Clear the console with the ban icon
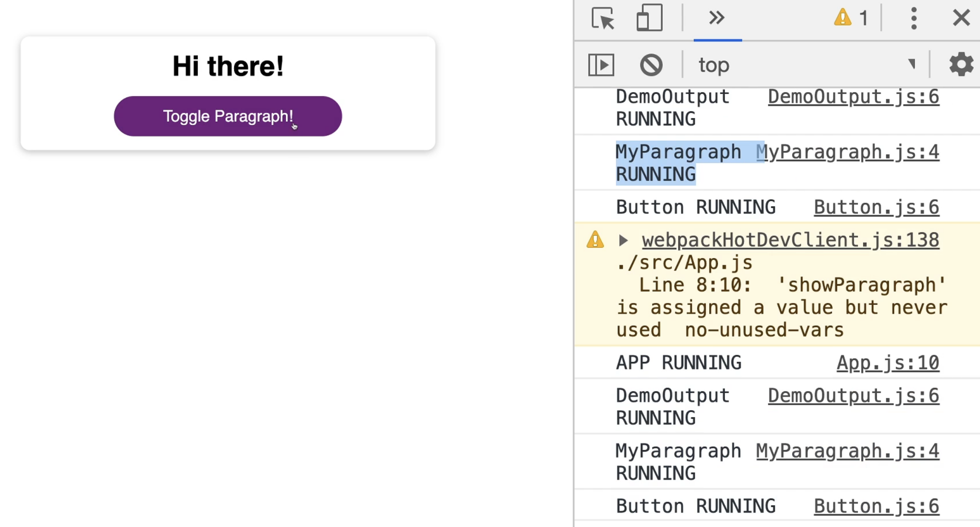The image size is (980, 527). click(651, 65)
